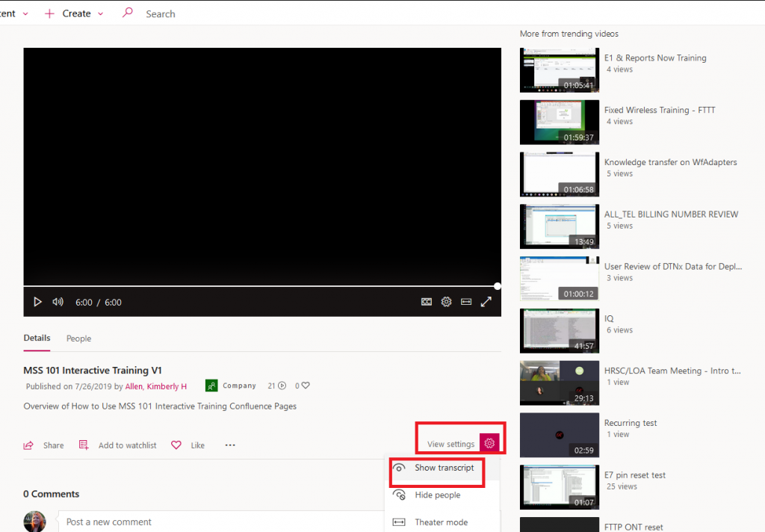Viewport: 765px width, 532px height.
Task: Like the video with the heart toggle
Action: coord(176,445)
